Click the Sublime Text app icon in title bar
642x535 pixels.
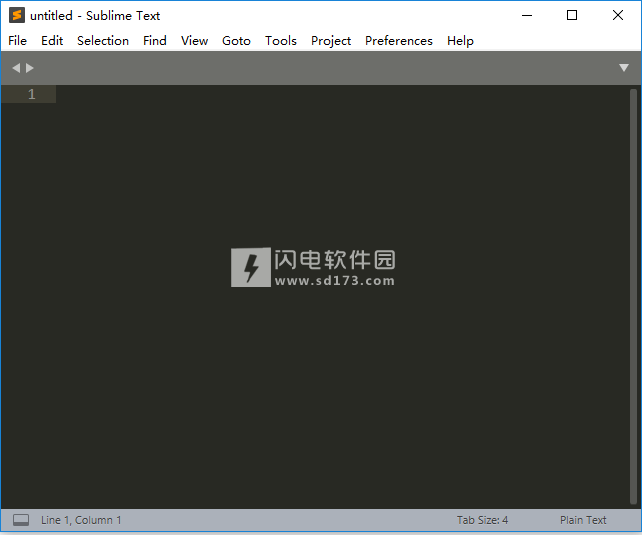(17, 15)
